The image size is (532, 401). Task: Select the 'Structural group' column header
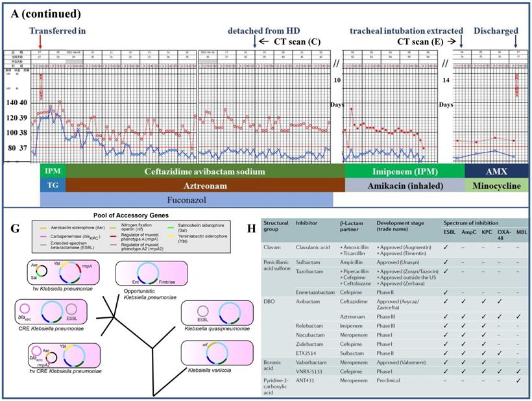coord(276,226)
